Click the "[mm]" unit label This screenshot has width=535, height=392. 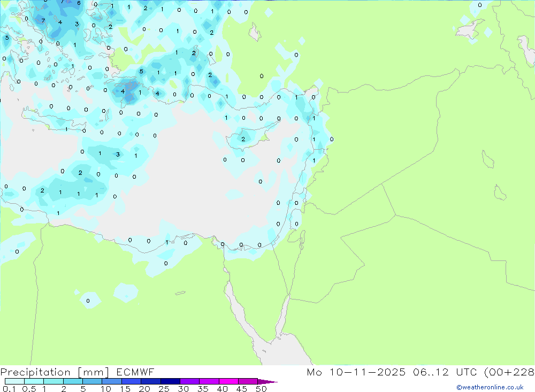[94, 372]
